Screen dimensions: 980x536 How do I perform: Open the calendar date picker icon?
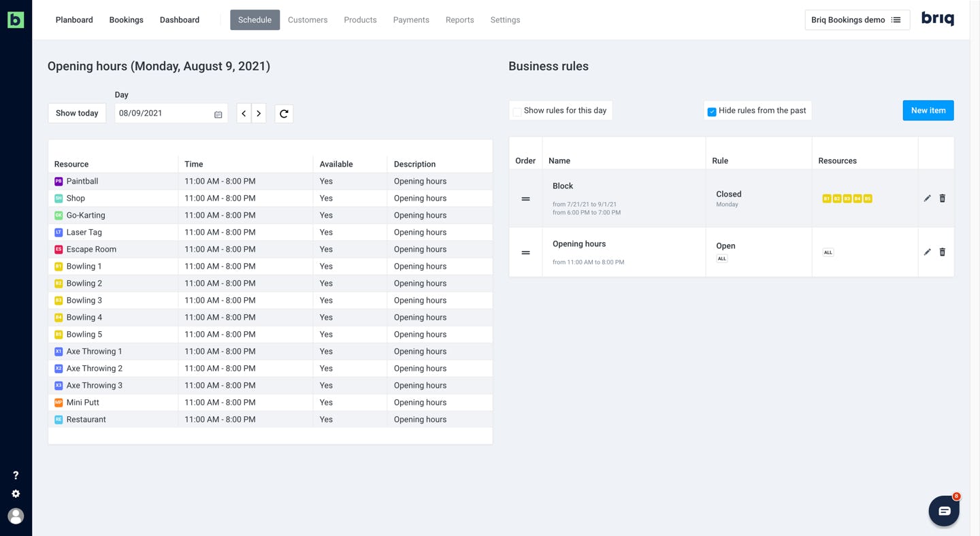pos(217,114)
